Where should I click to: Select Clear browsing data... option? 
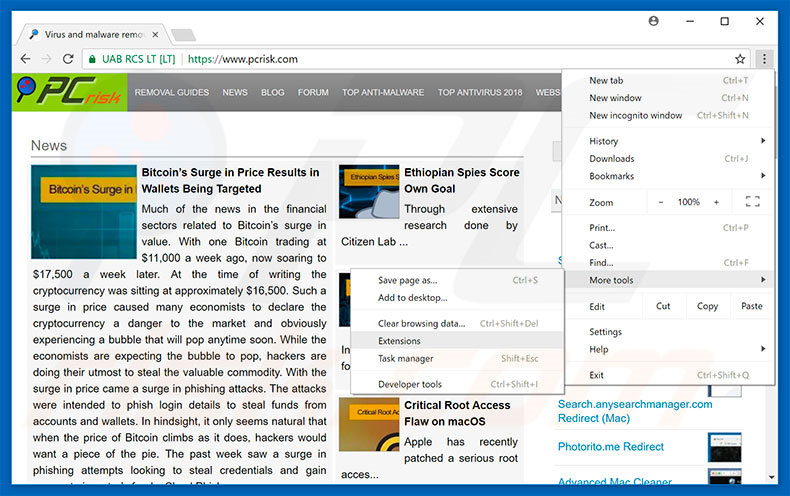coord(457,324)
